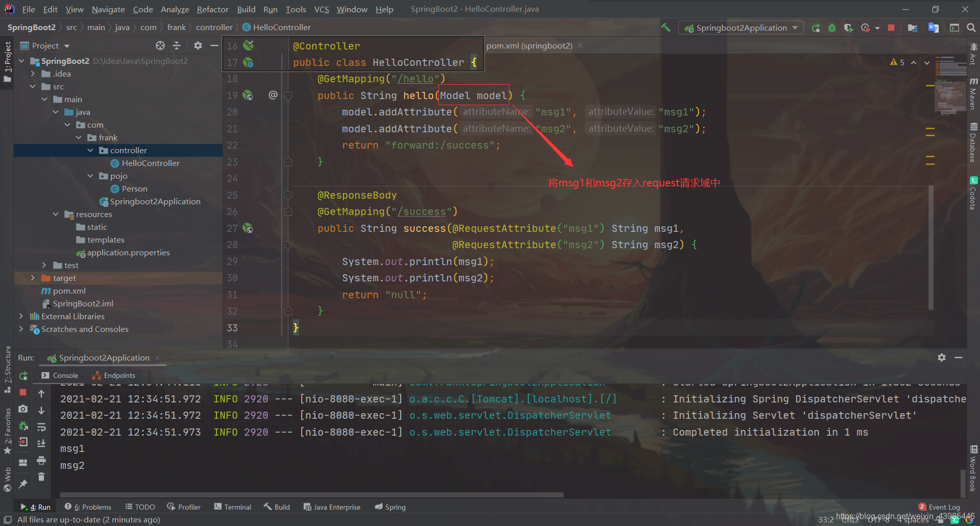980x526 pixels.
Task: Expand the target folder
Action: 33,278
